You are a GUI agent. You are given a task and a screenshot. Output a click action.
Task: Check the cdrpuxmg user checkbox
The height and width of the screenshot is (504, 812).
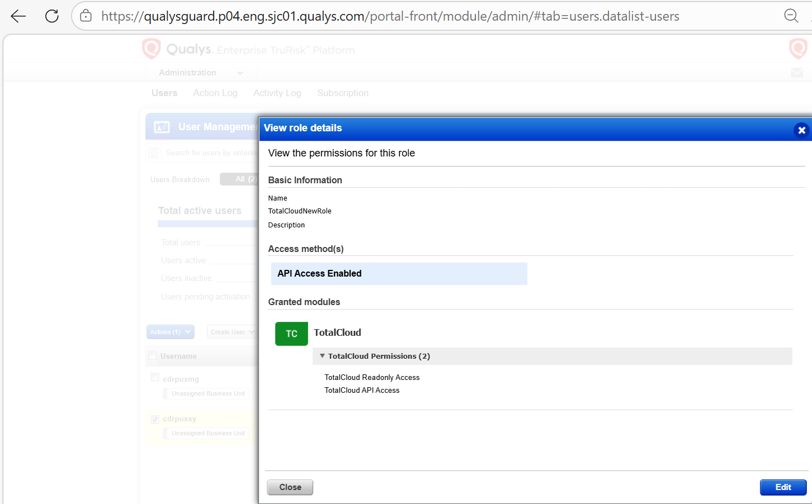coord(155,377)
